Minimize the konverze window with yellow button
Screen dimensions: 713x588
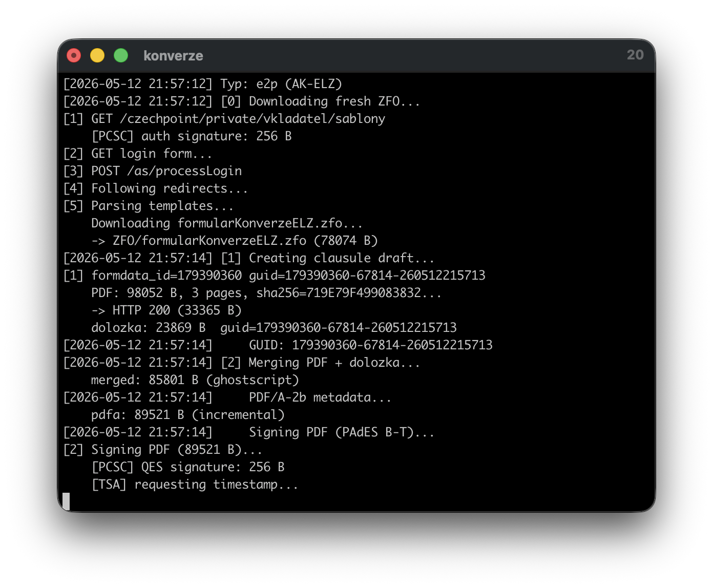coord(97,55)
